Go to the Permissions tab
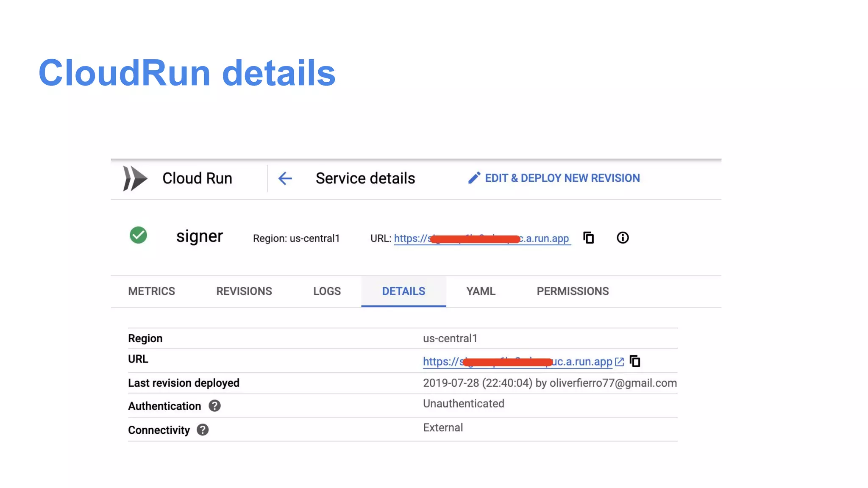 (573, 291)
